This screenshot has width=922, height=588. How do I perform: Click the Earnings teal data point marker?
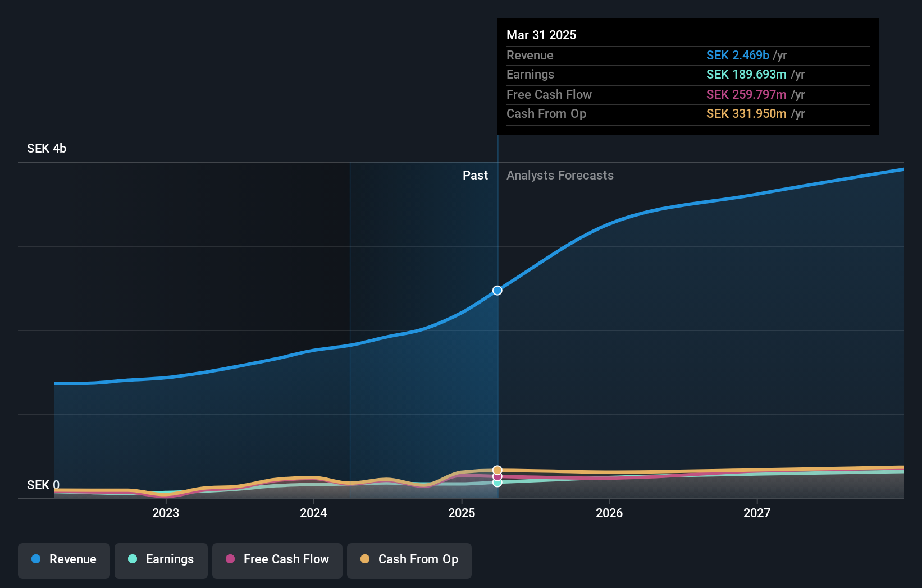coord(497,483)
